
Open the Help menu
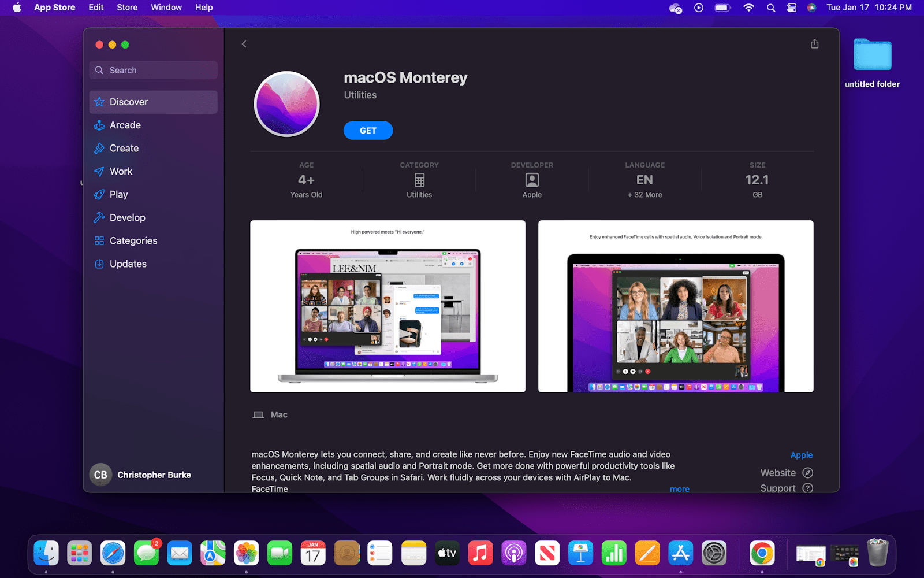(x=204, y=8)
